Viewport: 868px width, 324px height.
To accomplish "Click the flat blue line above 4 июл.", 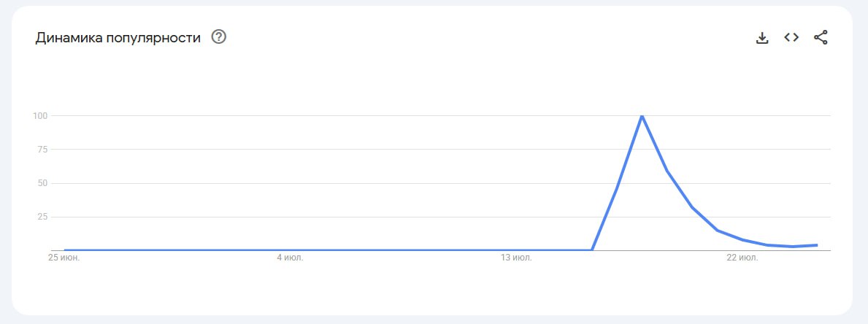I will (x=291, y=250).
